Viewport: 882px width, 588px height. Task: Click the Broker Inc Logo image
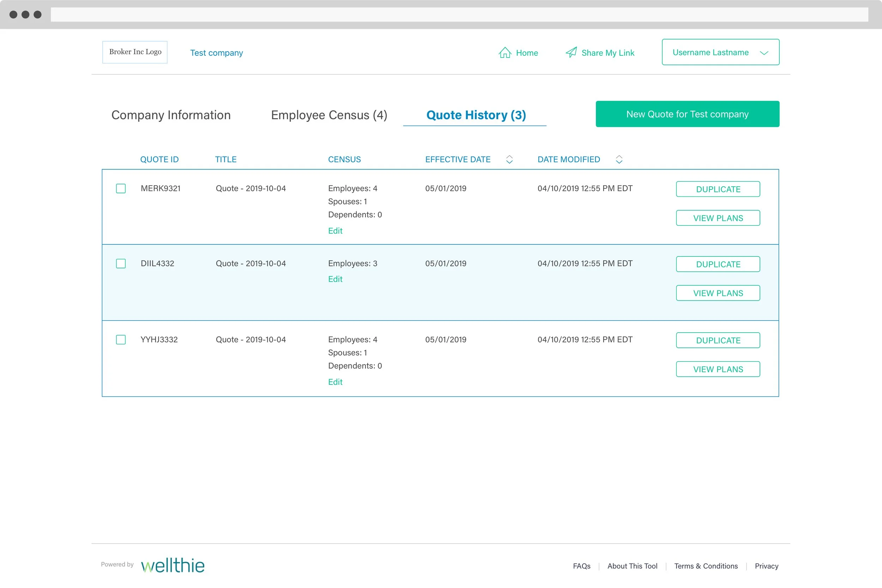click(135, 52)
